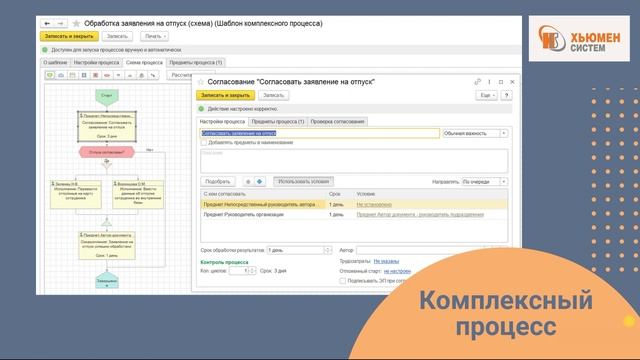640x360 pixels.
Task: Adjust the Кол. циклов stepper
Action: [252, 271]
